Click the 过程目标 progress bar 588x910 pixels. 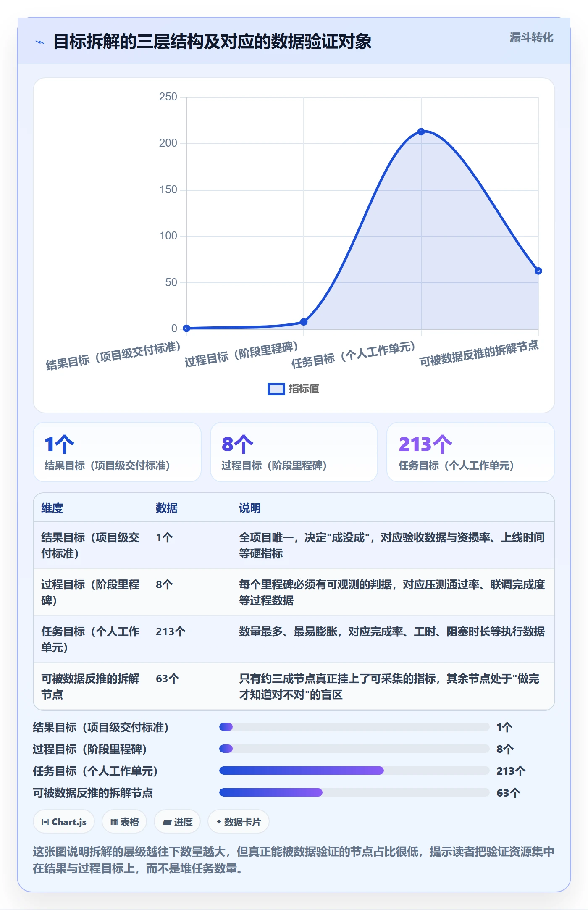(x=354, y=749)
